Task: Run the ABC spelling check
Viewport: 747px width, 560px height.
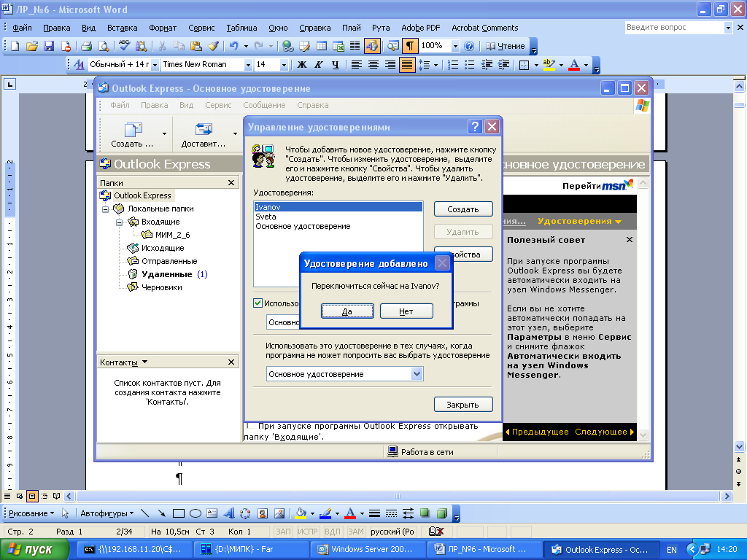Action: [x=124, y=46]
